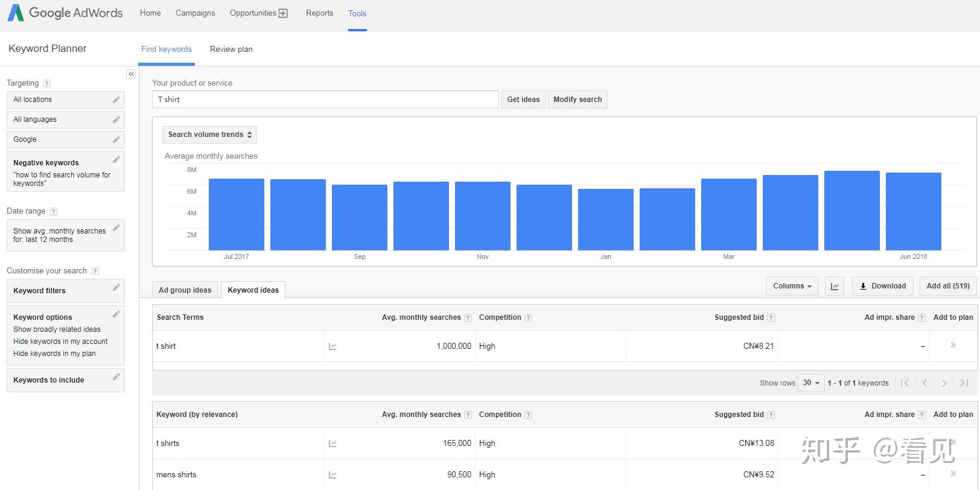Toggle the chart view icon button
This screenshot has height=490, width=980.
pos(835,286)
